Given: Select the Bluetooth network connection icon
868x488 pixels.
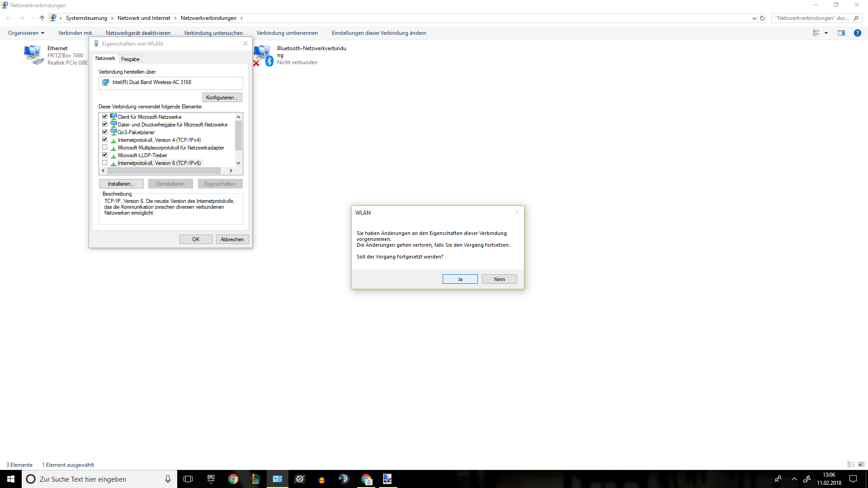Looking at the screenshot, I should [x=263, y=55].
